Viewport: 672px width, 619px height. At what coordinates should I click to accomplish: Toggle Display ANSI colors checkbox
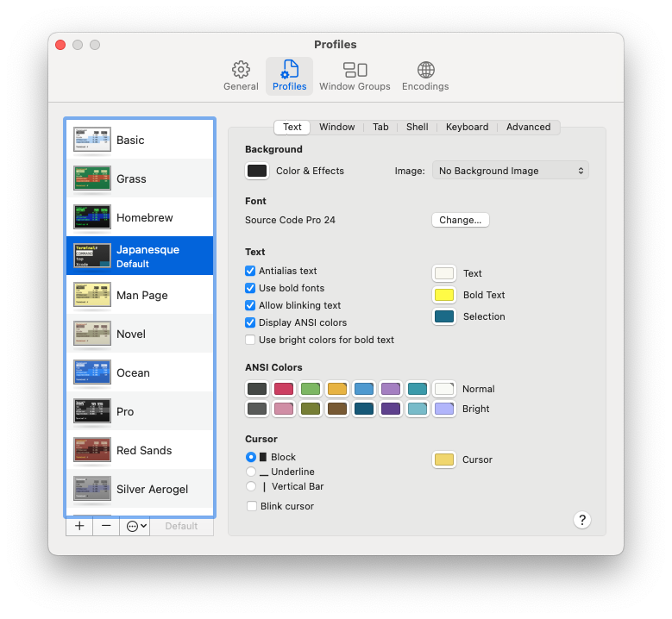(250, 322)
